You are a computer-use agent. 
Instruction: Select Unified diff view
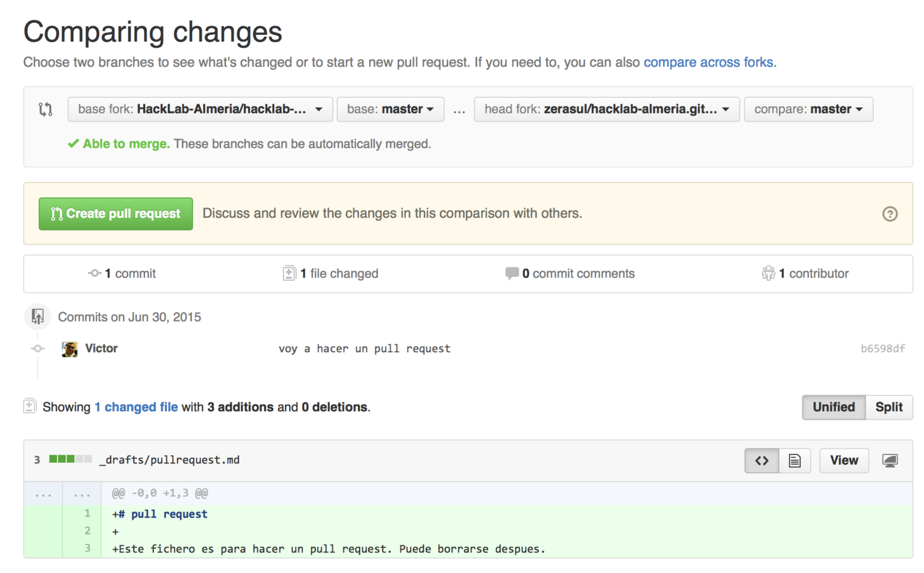point(834,407)
